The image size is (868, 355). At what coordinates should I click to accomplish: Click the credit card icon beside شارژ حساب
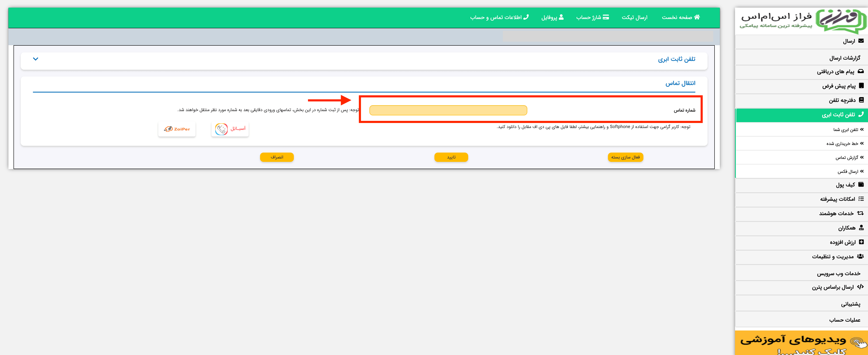pyautogui.click(x=606, y=17)
